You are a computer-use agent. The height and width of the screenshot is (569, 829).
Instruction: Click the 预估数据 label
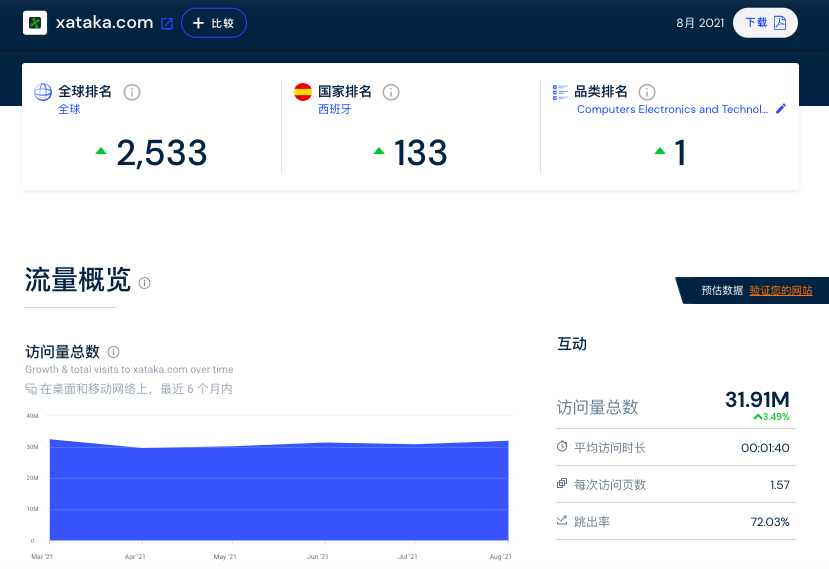[722, 290]
